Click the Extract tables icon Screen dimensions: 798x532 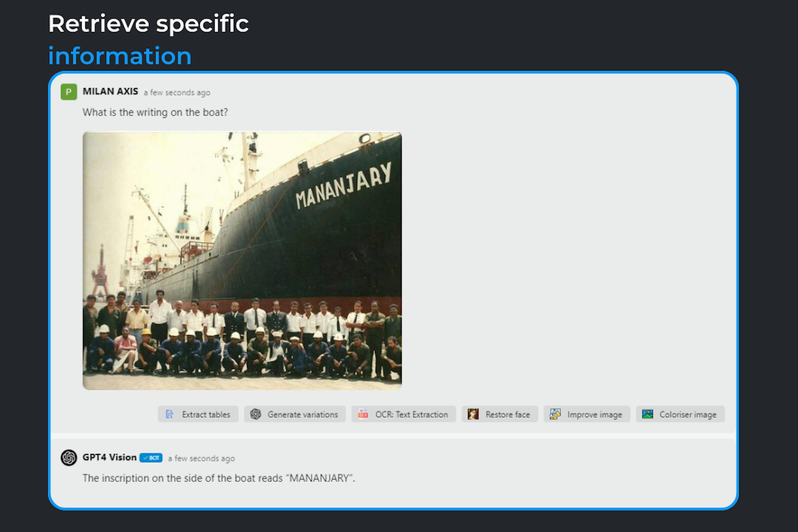pyautogui.click(x=169, y=414)
